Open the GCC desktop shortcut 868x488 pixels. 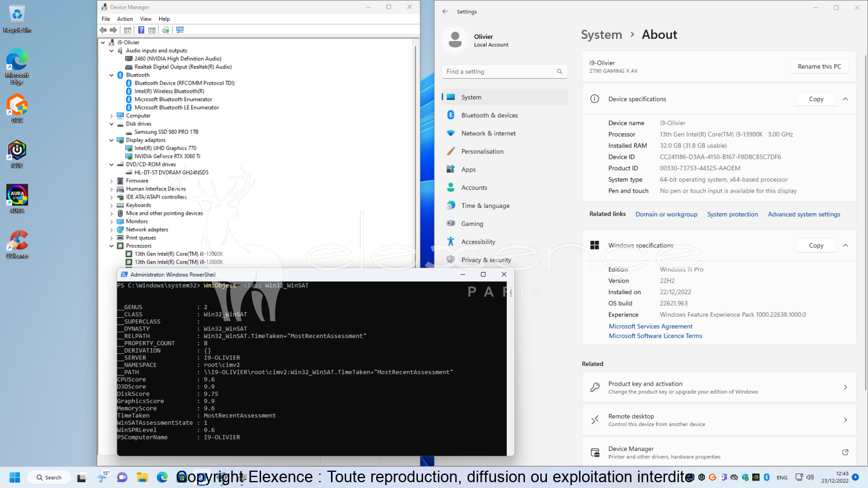tap(17, 108)
